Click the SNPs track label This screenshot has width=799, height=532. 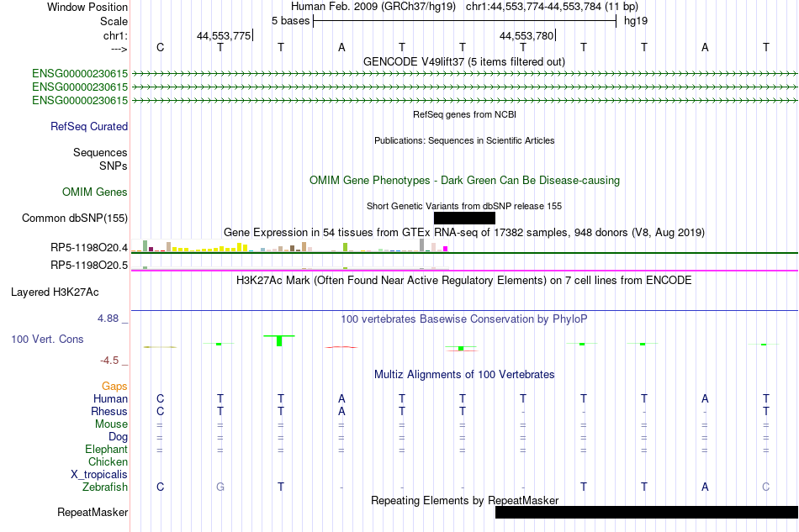[x=114, y=166]
